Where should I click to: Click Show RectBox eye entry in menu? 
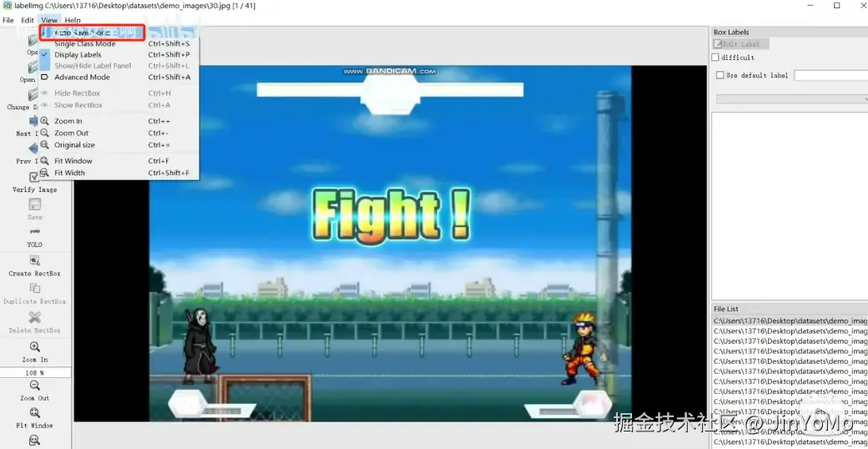tap(119, 105)
